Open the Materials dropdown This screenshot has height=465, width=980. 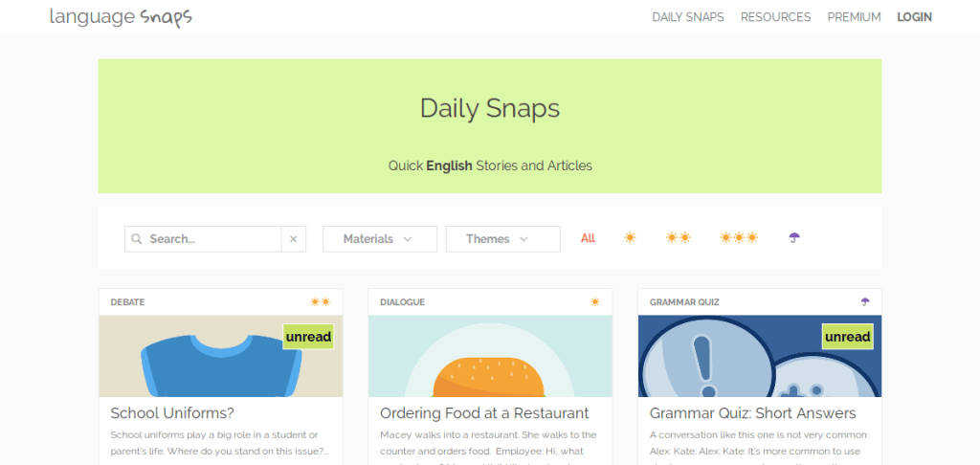[379, 239]
